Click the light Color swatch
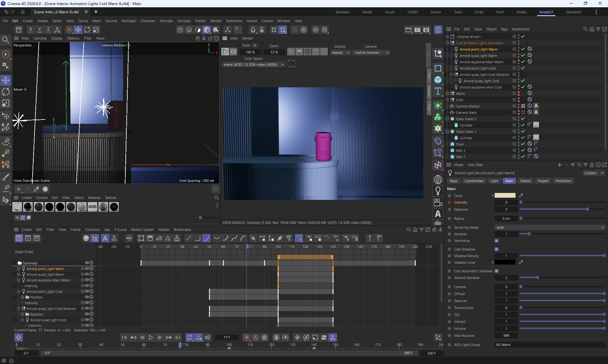The width and height of the screenshot is (608, 364). click(505, 195)
